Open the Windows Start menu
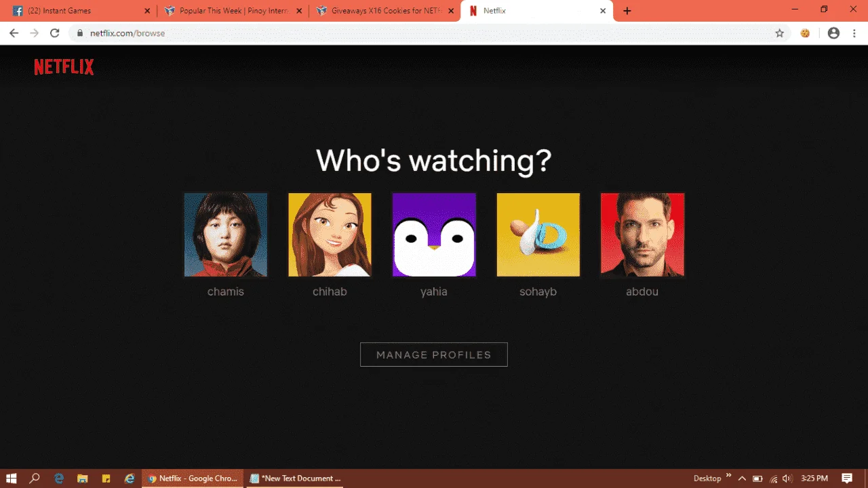 [12, 479]
